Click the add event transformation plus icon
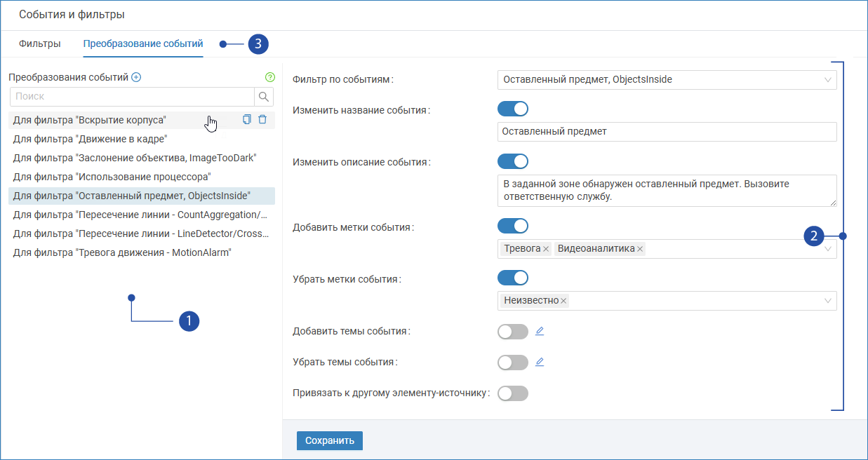This screenshot has width=868, height=460. coord(136,77)
